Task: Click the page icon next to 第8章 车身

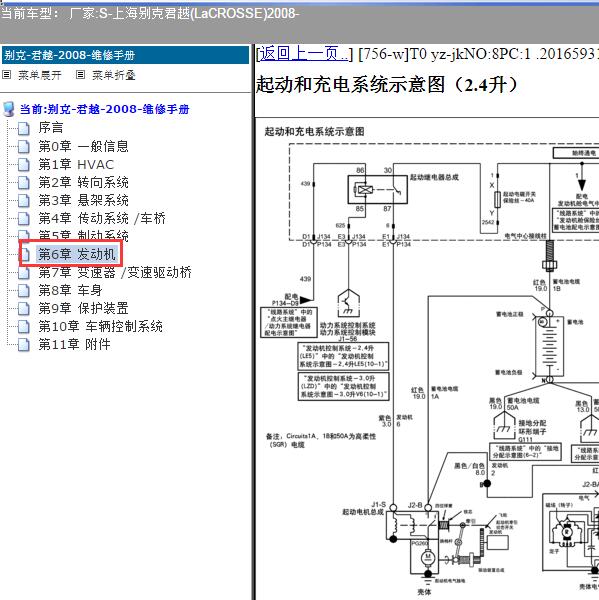Action: click(x=24, y=290)
